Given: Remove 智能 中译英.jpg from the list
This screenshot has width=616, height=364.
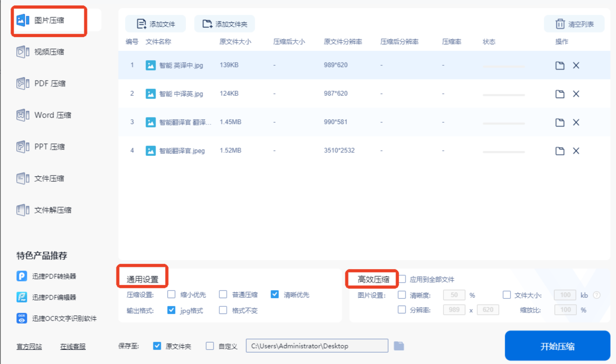Looking at the screenshot, I should coord(576,94).
